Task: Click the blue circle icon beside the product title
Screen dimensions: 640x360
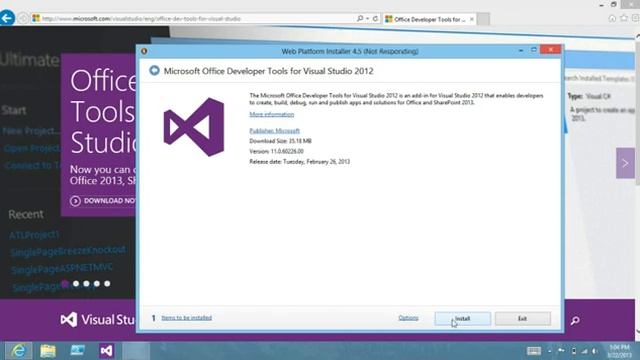Action: click(154, 70)
